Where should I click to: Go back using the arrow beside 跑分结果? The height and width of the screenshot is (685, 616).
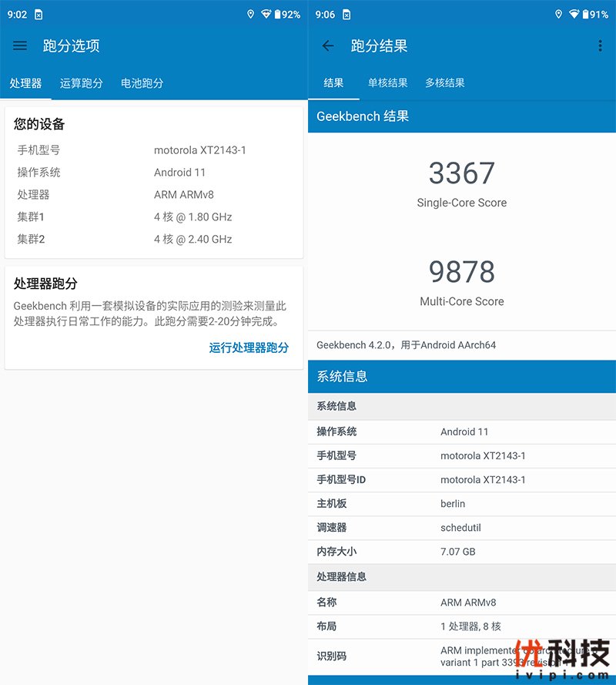click(328, 45)
